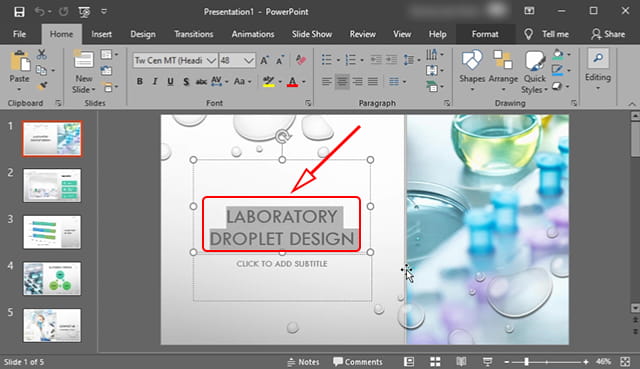Click the Cut scissors icon

coord(42,54)
